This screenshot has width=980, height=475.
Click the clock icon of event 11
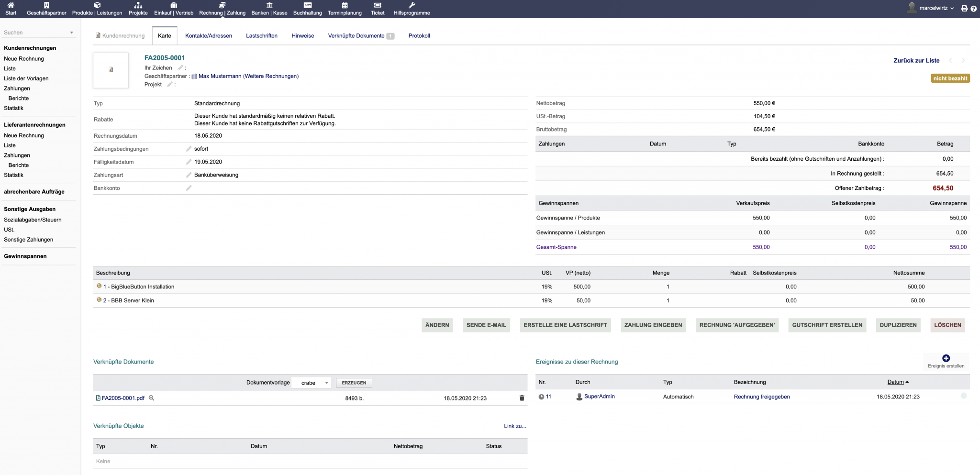click(x=541, y=397)
